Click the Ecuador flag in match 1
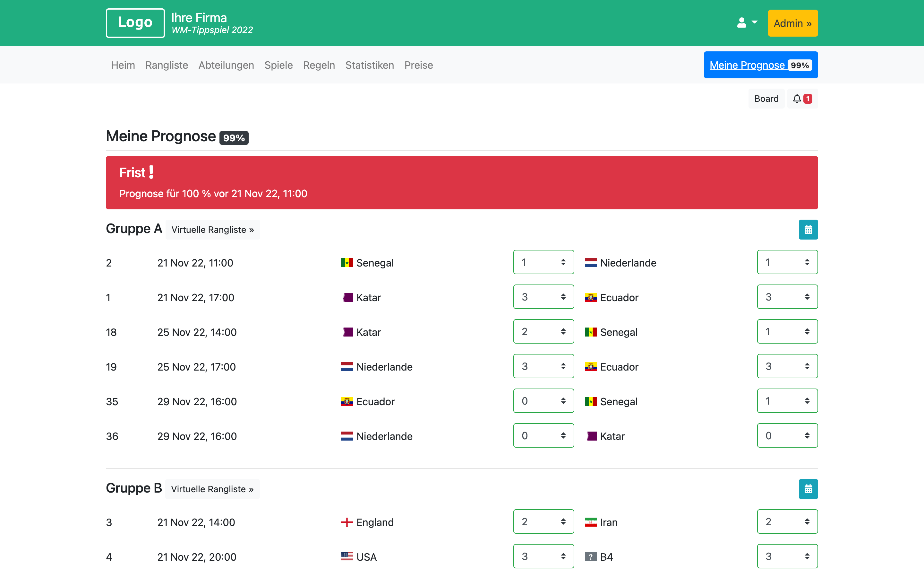The width and height of the screenshot is (924, 578). (591, 297)
